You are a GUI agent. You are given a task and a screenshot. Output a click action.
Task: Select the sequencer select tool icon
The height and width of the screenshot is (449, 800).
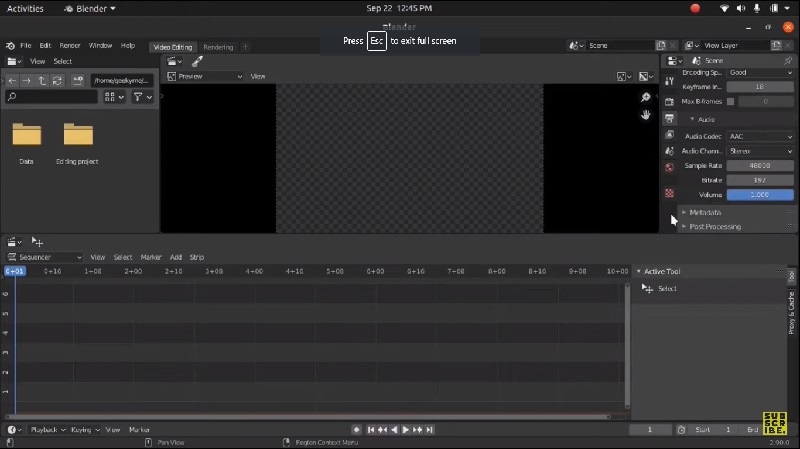click(37, 242)
